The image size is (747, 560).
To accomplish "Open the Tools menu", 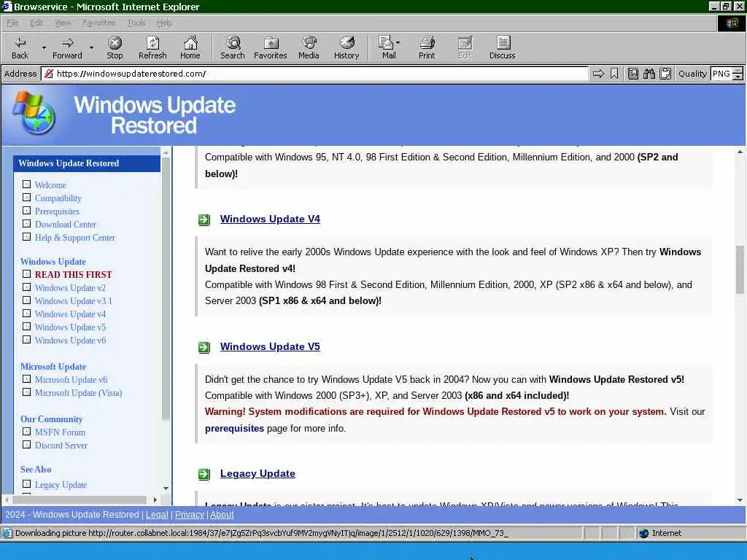I will click(136, 23).
